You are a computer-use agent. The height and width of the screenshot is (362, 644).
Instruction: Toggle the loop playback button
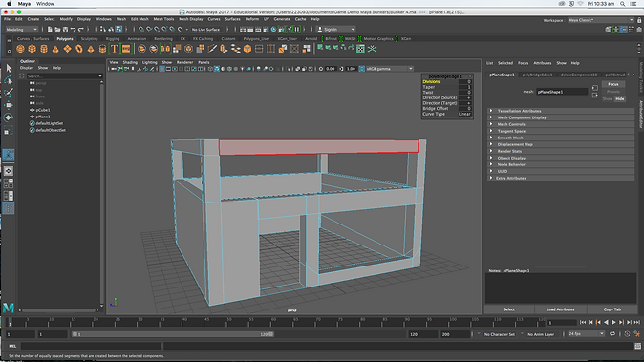pos(612,334)
